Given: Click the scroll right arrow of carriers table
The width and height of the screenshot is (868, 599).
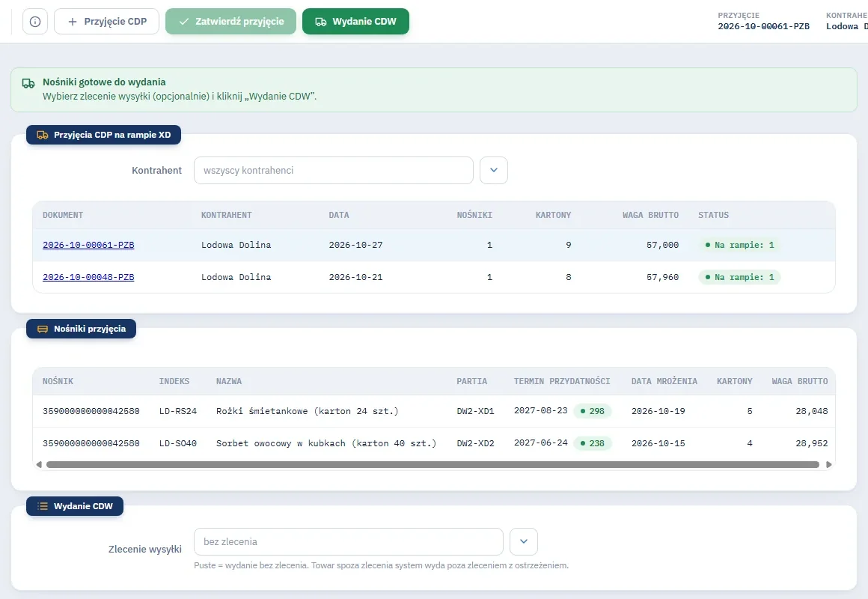Looking at the screenshot, I should [x=828, y=465].
